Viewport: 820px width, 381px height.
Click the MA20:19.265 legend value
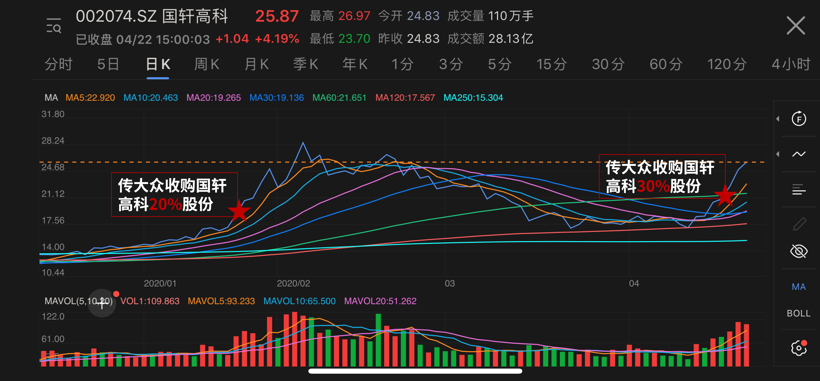[214, 97]
